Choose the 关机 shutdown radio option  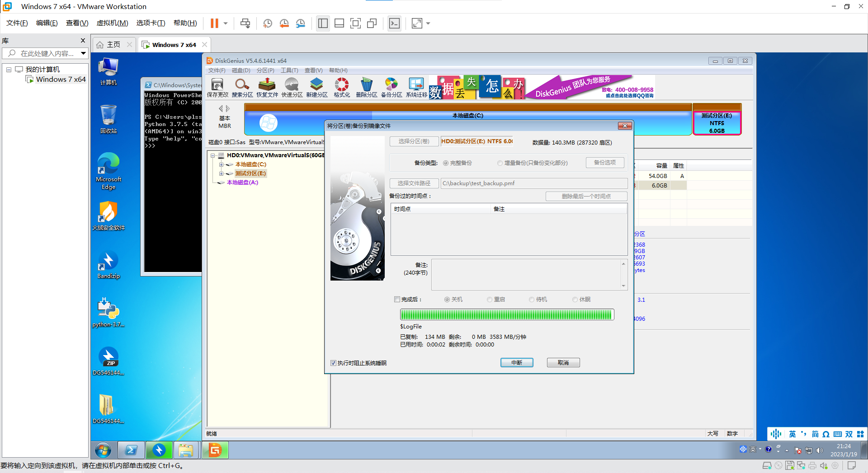coord(447,300)
